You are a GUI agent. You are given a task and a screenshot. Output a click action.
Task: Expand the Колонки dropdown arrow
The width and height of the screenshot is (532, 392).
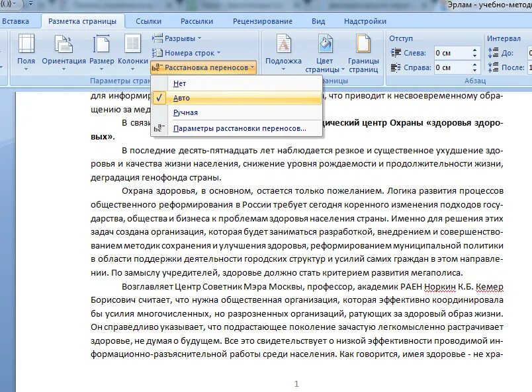(132, 69)
